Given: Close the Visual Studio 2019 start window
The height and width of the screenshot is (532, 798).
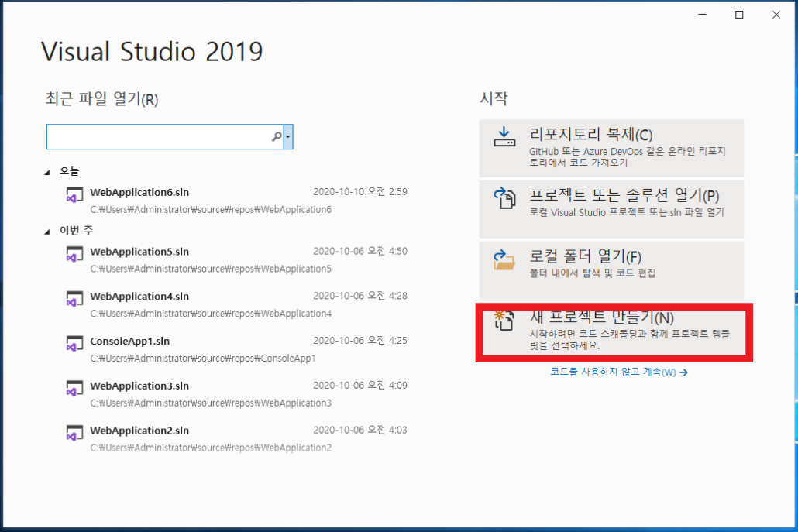Looking at the screenshot, I should [x=776, y=15].
